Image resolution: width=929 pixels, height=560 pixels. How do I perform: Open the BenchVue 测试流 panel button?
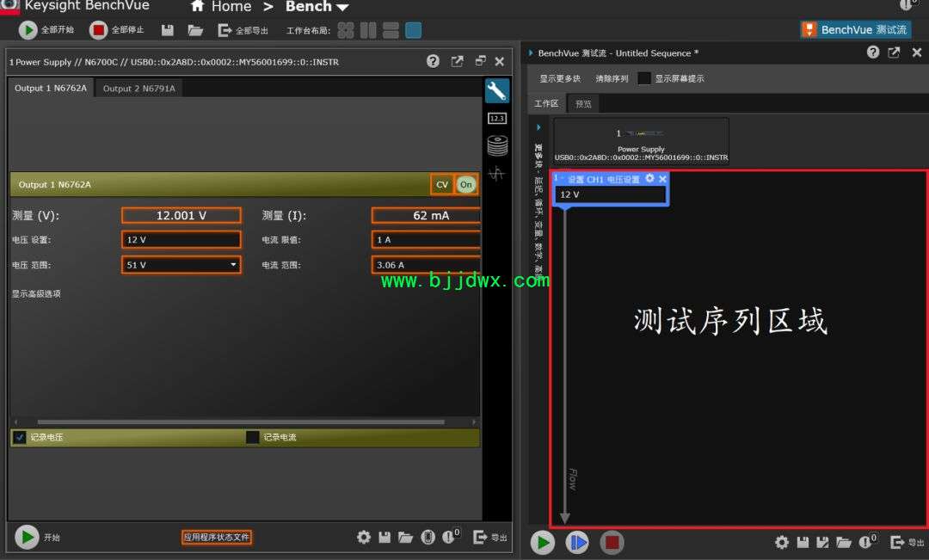[856, 29]
